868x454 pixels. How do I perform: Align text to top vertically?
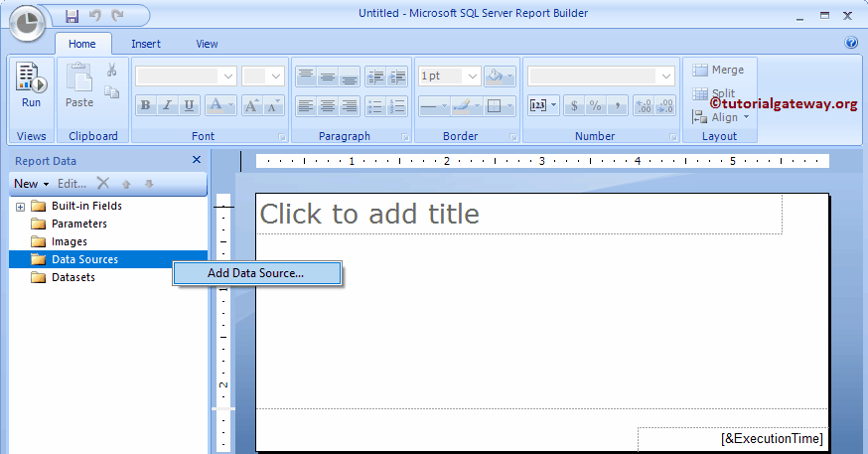(x=306, y=76)
